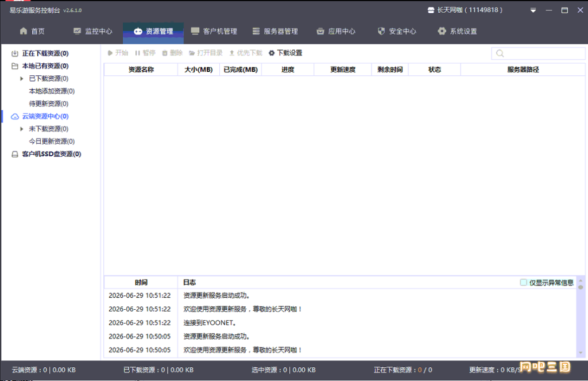Focus the resource search input box
Screen dimensions: 588x381
coord(538,53)
